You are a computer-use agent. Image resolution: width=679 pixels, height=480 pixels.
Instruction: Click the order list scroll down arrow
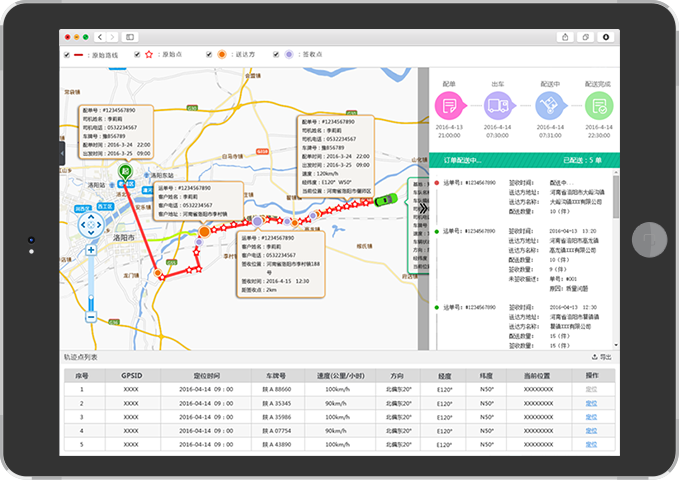click(616, 345)
